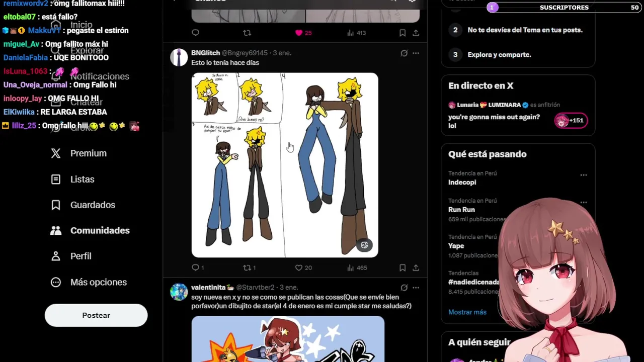This screenshot has height=362, width=644.
Task: Reply to the top post above BNGlitch
Action: [196, 33]
